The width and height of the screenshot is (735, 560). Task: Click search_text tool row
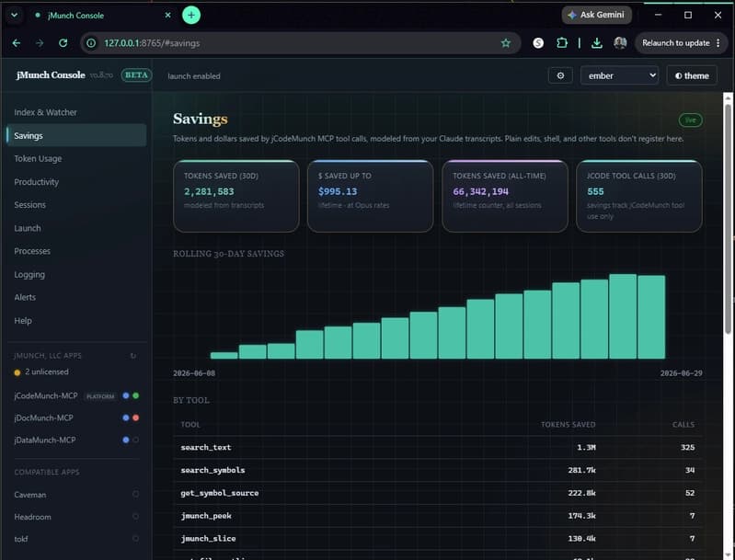[437, 448]
